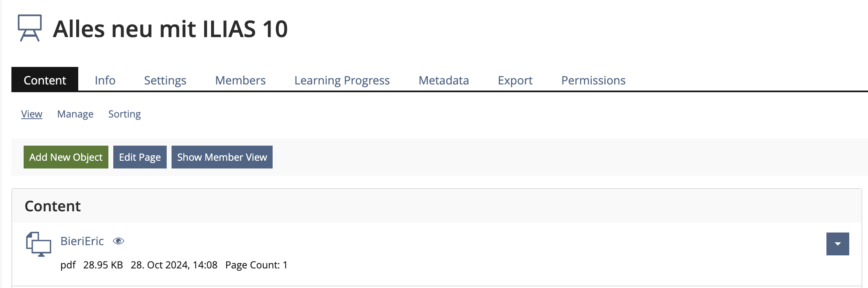
Task: Select the Learning Progress tab
Action: (x=342, y=80)
